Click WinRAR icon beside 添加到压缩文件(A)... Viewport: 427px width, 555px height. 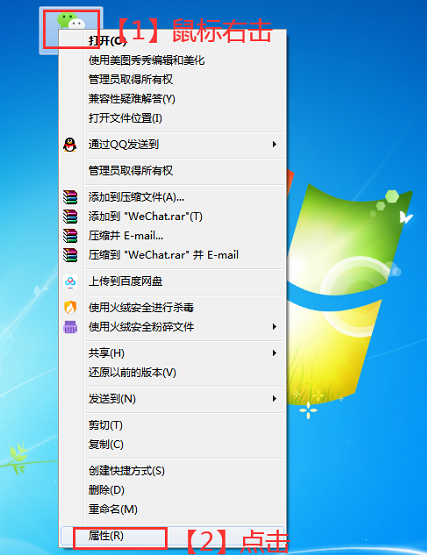click(70, 197)
